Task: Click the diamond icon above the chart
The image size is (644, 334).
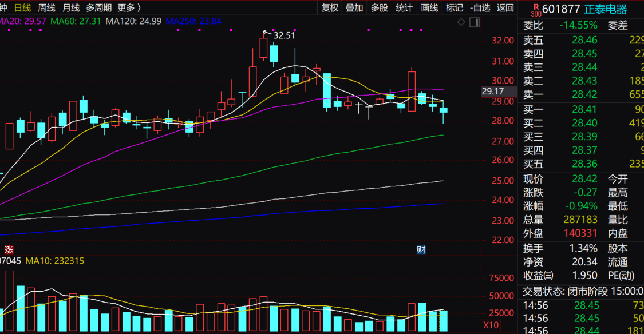Action: tap(461, 22)
